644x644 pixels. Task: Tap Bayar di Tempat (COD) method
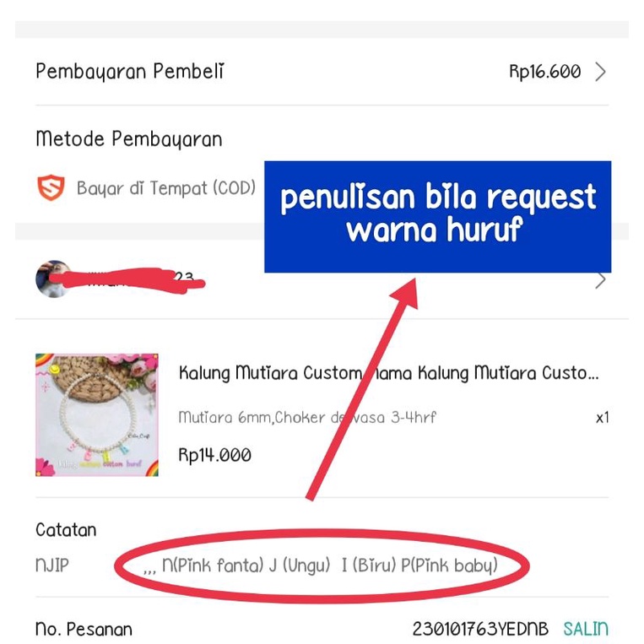point(166,188)
